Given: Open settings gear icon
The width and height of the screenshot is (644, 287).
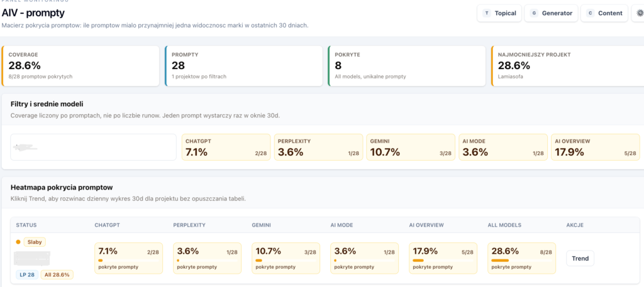Looking at the screenshot, I should tap(640, 13).
